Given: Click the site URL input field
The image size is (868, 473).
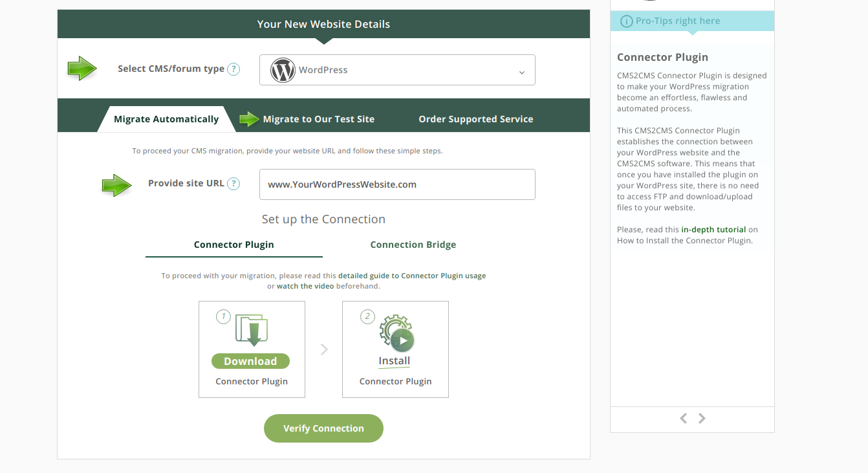Looking at the screenshot, I should [397, 184].
